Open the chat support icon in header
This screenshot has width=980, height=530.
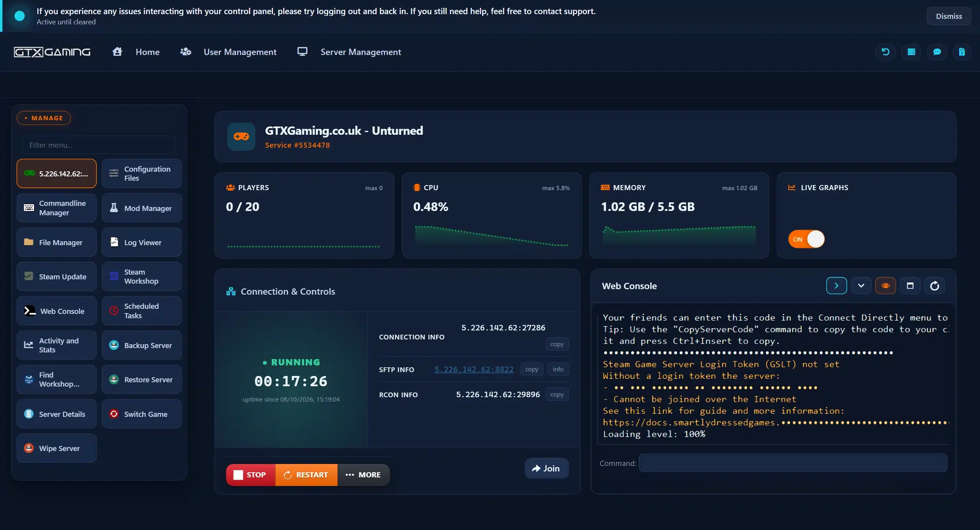point(937,52)
